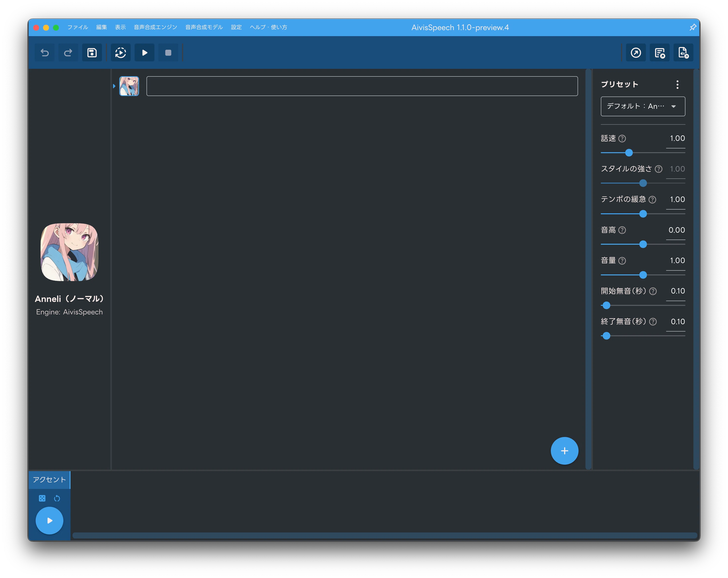
Task: Click the AivisSpeech 1.1.0-preview.4 window title
Action: [x=460, y=27]
